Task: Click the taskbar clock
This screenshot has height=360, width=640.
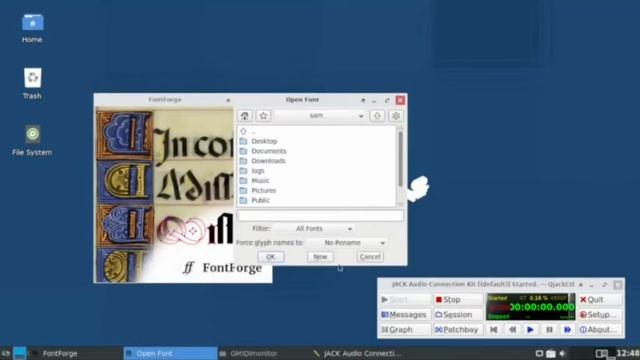Action: (628, 353)
